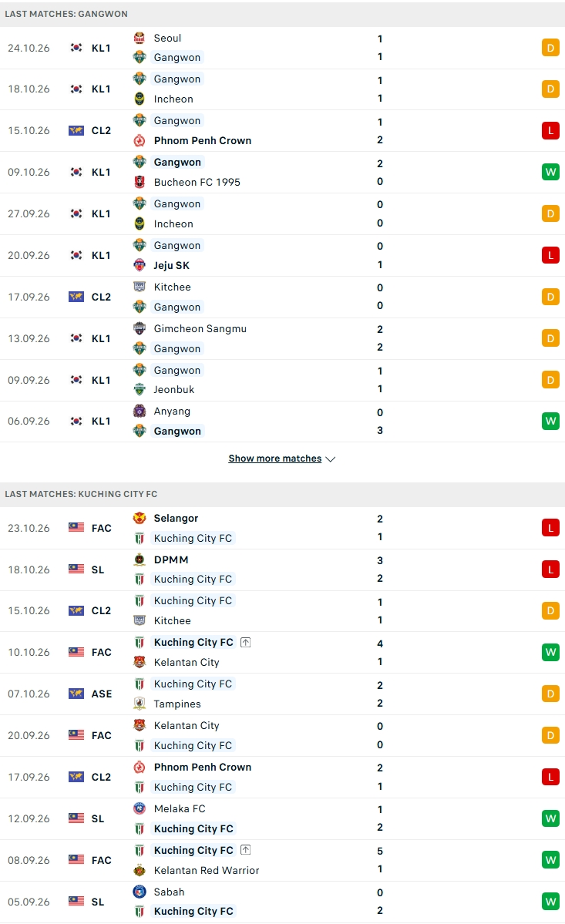Screen dimensions: 565x924
Task: Click the Selangor team crest icon
Action: pos(140,518)
